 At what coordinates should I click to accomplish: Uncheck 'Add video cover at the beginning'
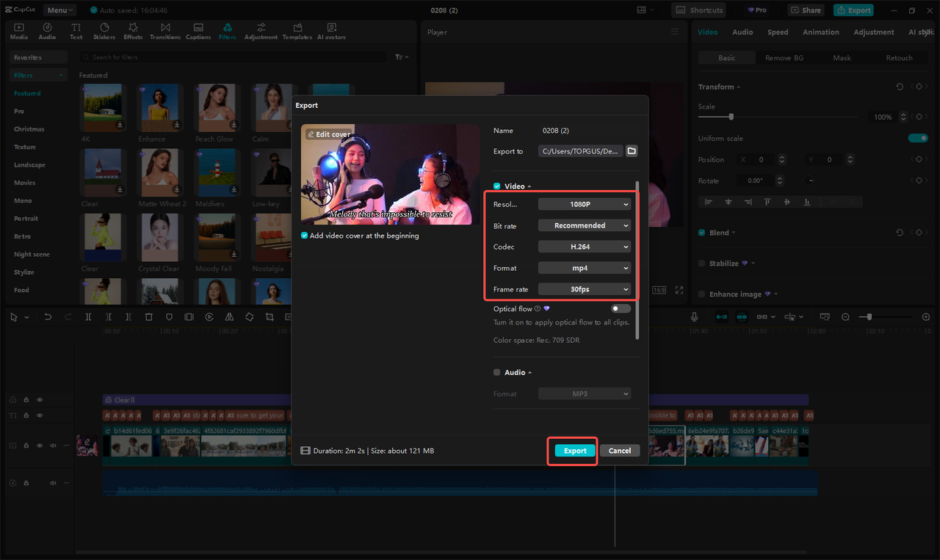pyautogui.click(x=303, y=236)
